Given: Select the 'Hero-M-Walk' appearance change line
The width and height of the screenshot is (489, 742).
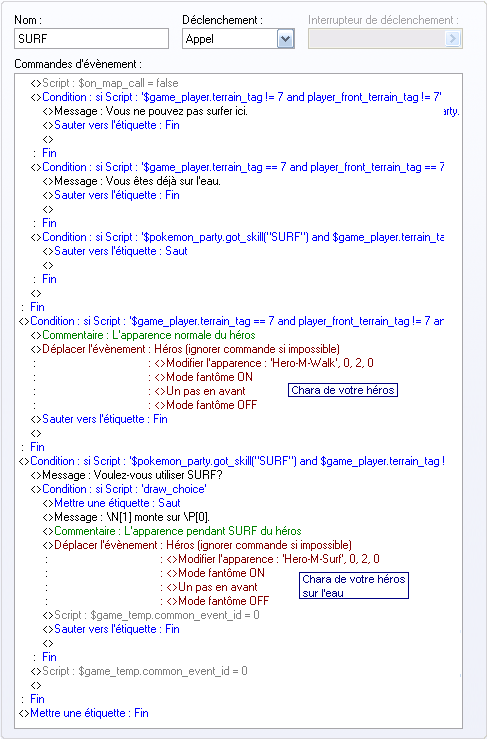Looking at the screenshot, I should pyautogui.click(x=264, y=363).
